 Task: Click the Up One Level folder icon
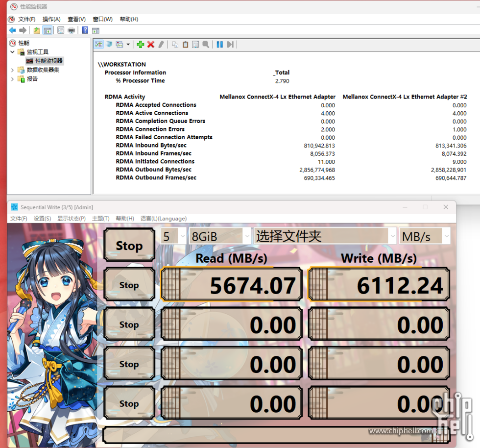click(x=37, y=30)
